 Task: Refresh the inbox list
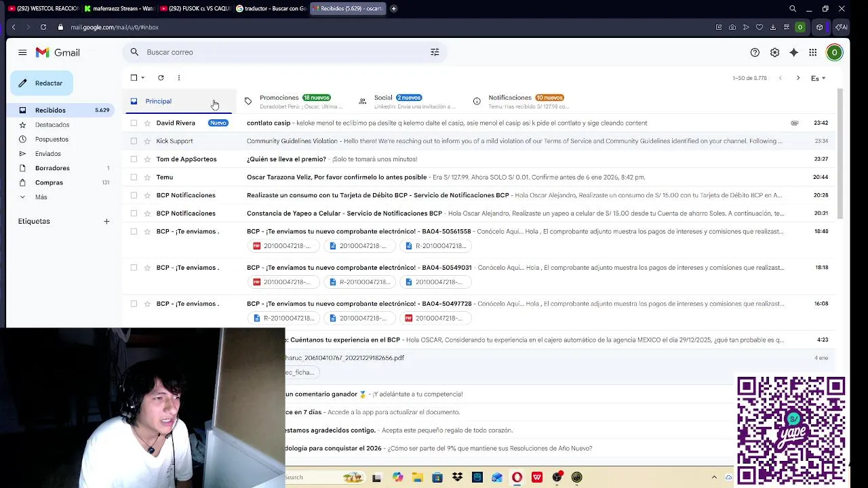(161, 78)
